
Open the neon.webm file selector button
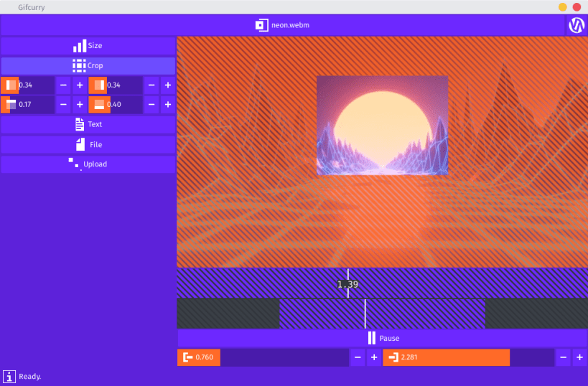[282, 25]
